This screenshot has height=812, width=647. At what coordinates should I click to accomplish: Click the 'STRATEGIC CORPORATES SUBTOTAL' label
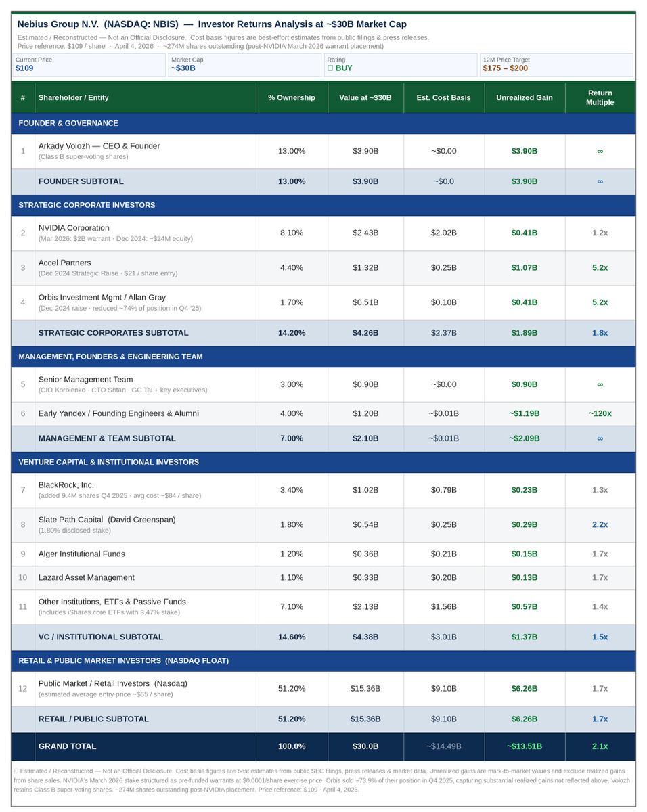pos(114,333)
